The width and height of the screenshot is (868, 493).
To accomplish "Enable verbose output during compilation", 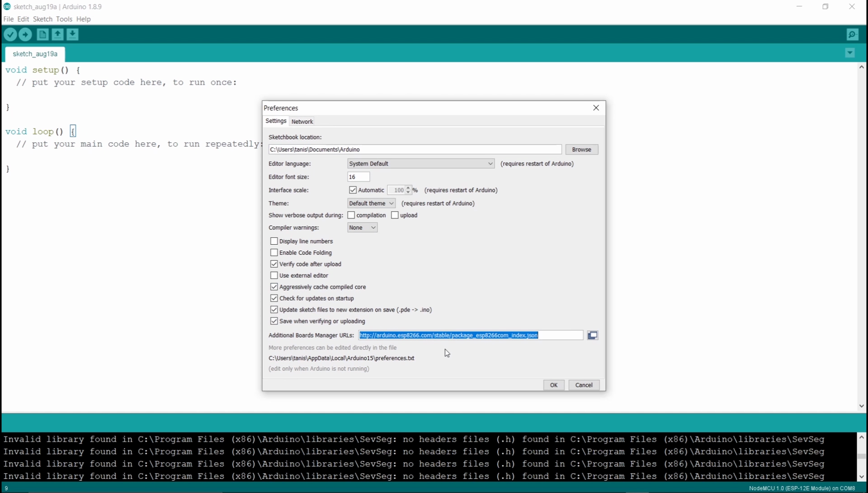I will click(351, 215).
